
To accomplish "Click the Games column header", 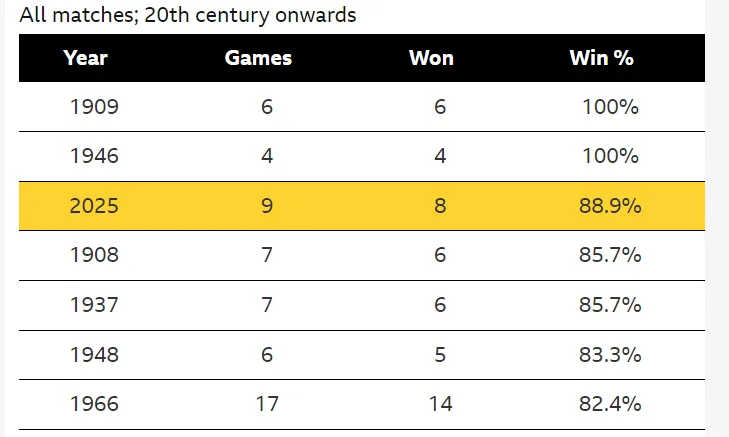I will point(258,58).
